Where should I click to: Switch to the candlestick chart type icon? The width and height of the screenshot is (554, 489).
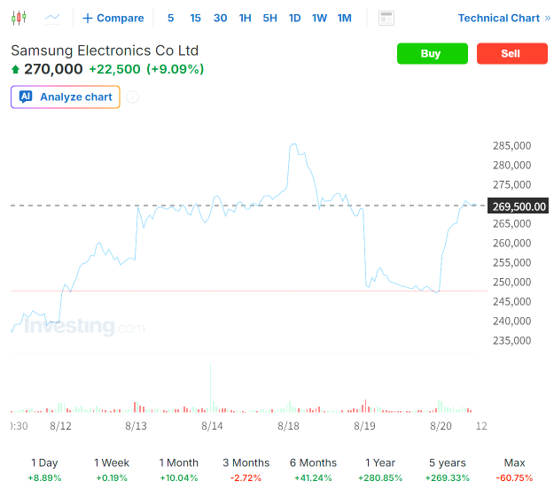[19, 18]
